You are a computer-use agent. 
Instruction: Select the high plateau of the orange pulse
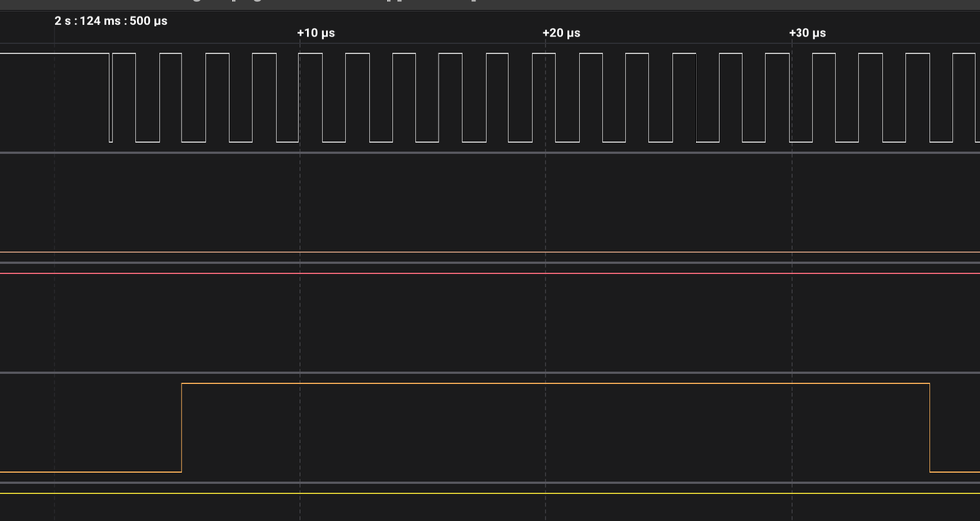pos(555,383)
